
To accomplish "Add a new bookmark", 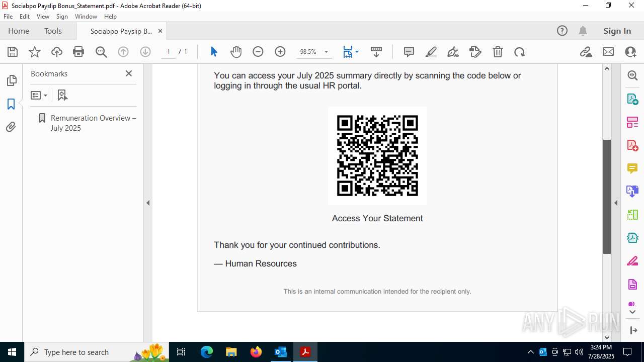I will 62,95.
